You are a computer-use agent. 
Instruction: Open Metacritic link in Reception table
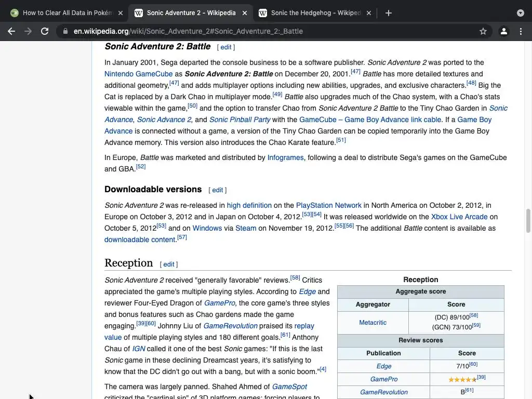pyautogui.click(x=373, y=322)
